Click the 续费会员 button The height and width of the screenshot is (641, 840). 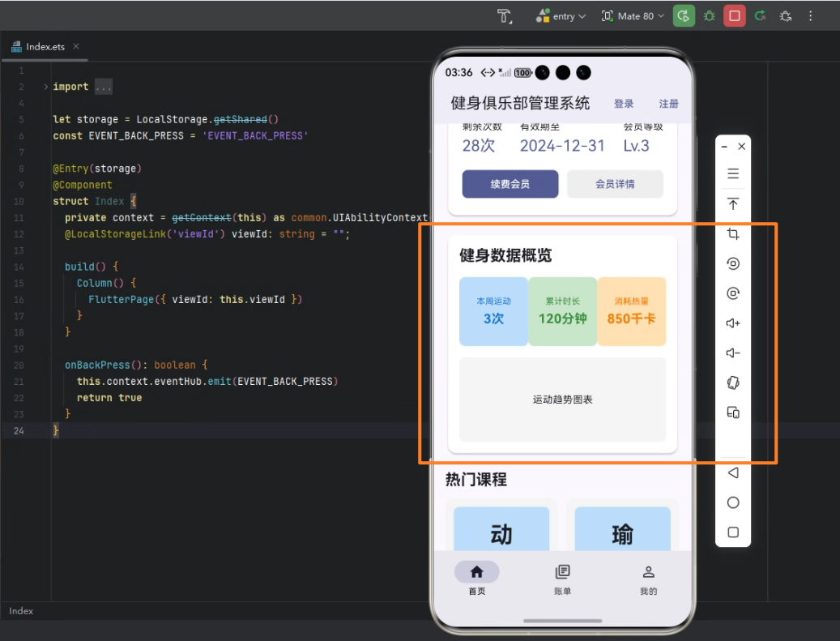(x=510, y=184)
